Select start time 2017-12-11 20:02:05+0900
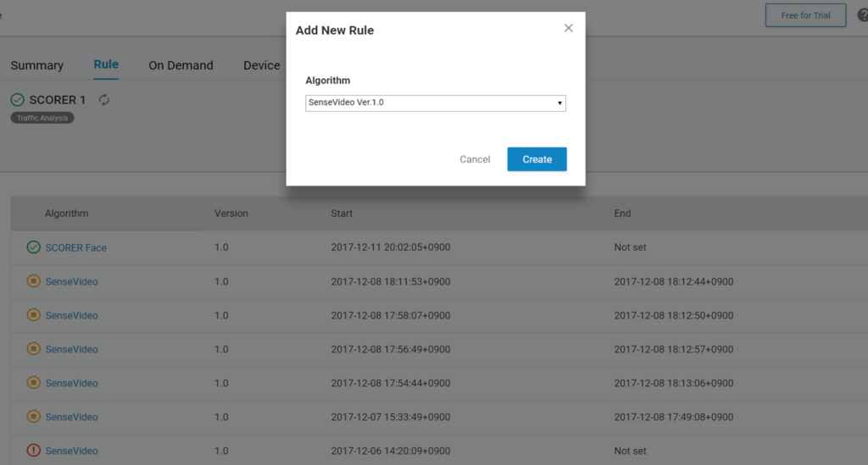Viewport: 868px width, 465px height. pyautogui.click(x=390, y=247)
